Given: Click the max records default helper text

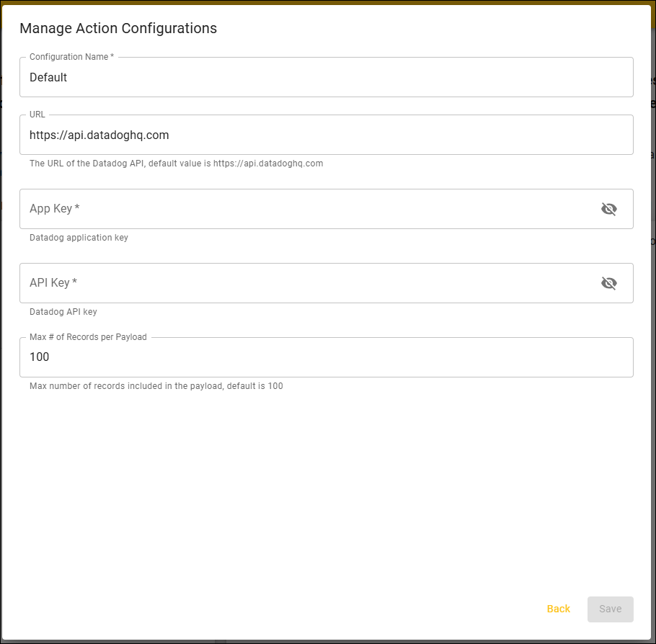Looking at the screenshot, I should (156, 386).
